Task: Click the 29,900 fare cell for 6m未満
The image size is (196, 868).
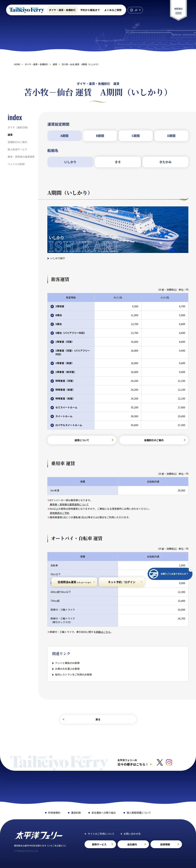Action: pos(153,491)
